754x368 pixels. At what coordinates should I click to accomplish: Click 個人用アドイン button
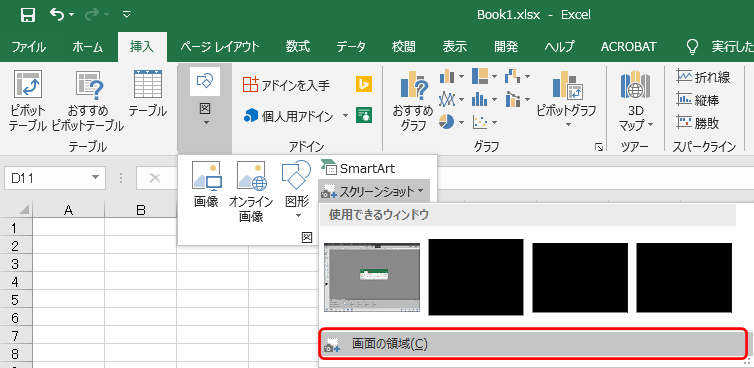288,115
